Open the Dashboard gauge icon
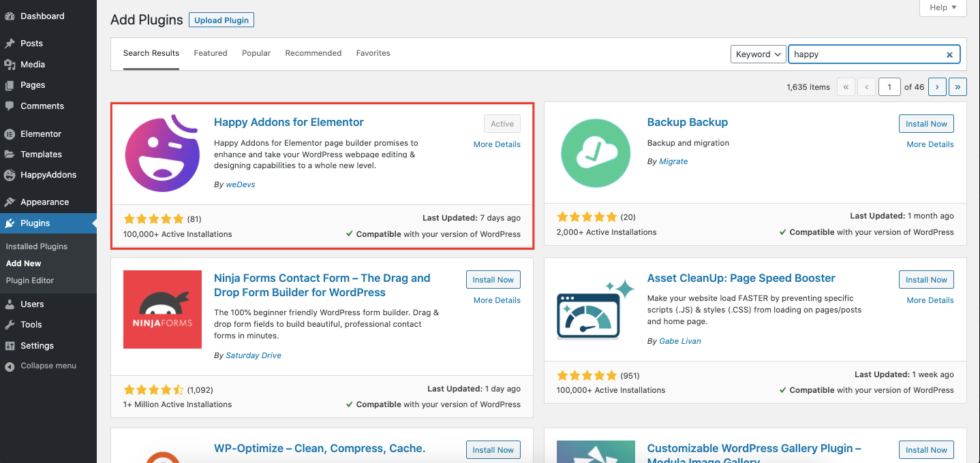980x463 pixels. coord(10,16)
